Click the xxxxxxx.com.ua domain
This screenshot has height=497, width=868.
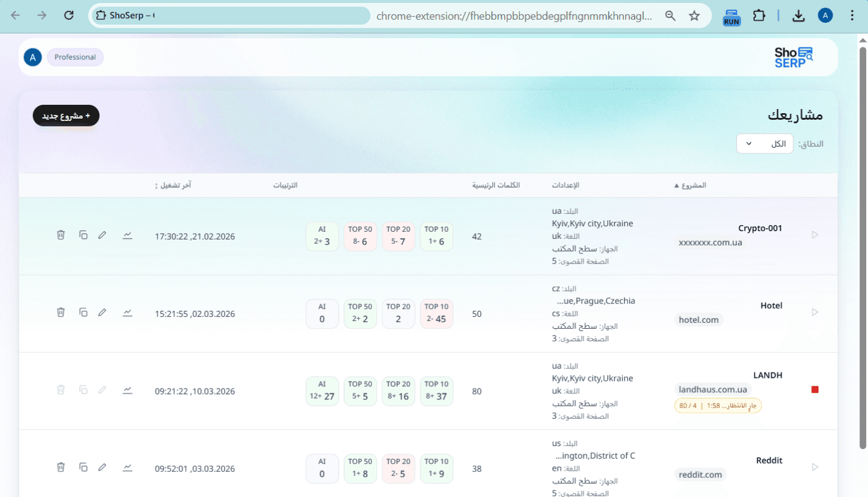pos(711,243)
